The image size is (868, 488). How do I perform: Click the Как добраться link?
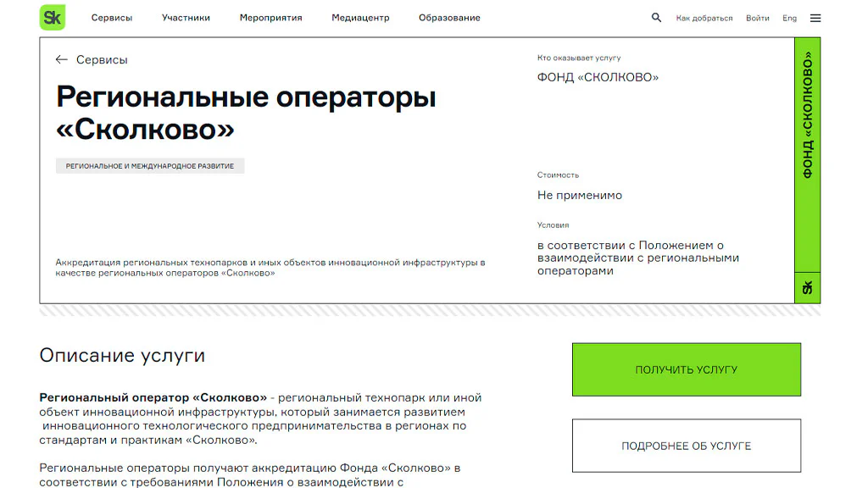pyautogui.click(x=704, y=19)
